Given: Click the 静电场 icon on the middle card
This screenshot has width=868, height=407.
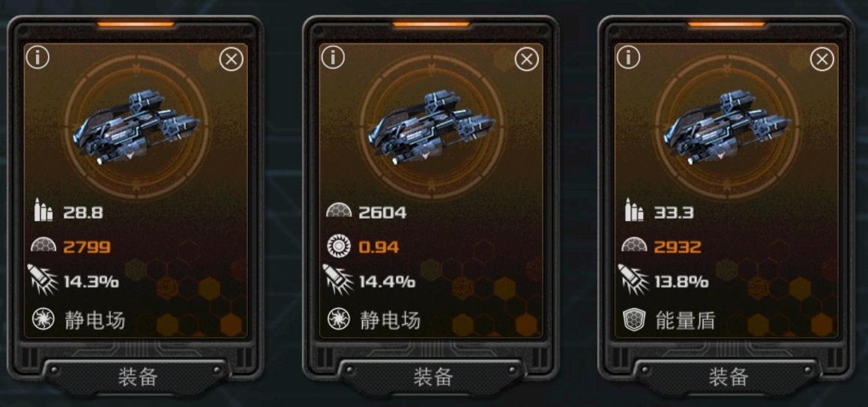Looking at the screenshot, I should pyautogui.click(x=338, y=319).
